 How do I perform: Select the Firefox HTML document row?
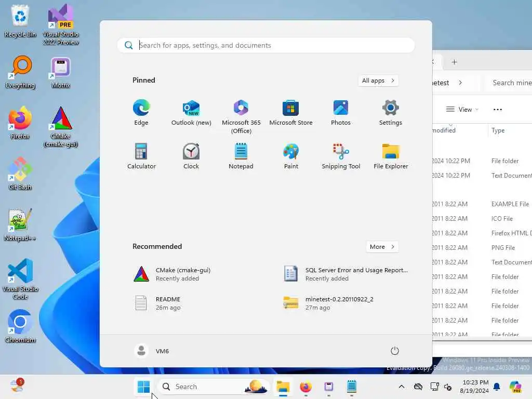pyautogui.click(x=482, y=233)
